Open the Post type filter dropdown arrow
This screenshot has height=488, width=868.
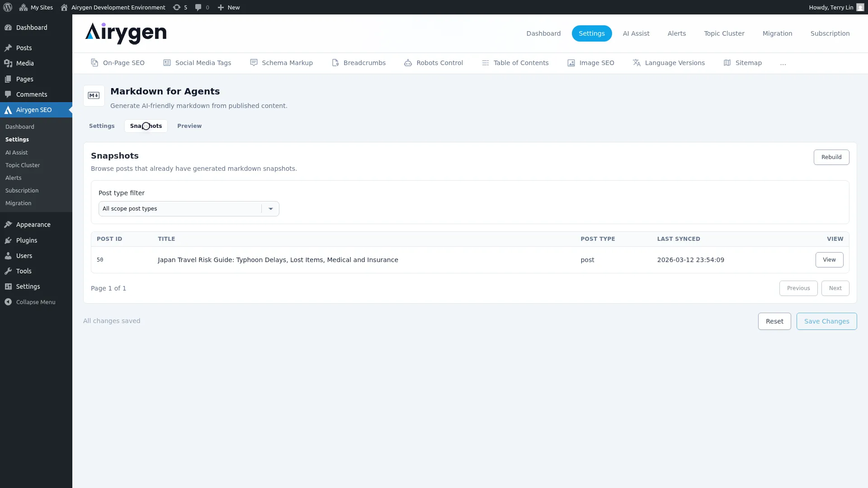[271, 209]
